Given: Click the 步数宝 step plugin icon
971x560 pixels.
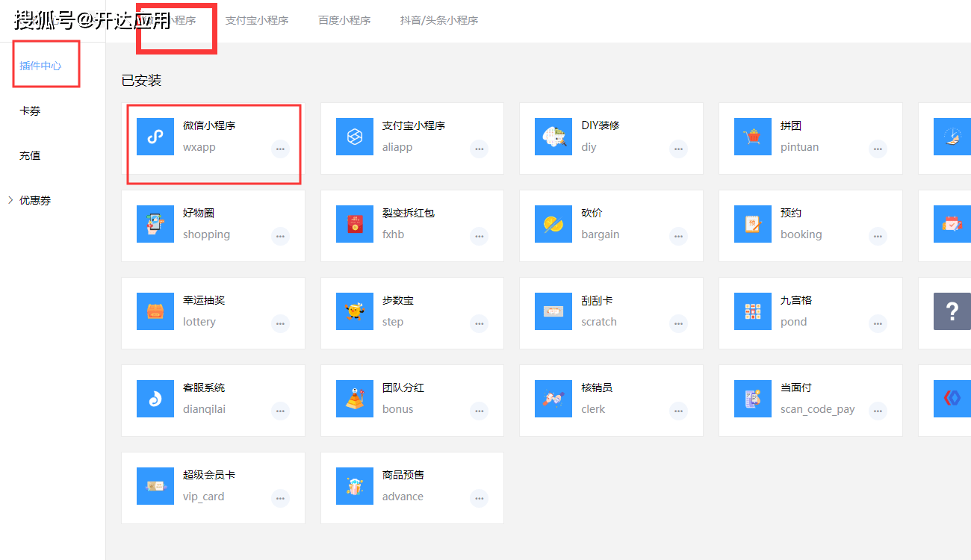Looking at the screenshot, I should coord(355,311).
